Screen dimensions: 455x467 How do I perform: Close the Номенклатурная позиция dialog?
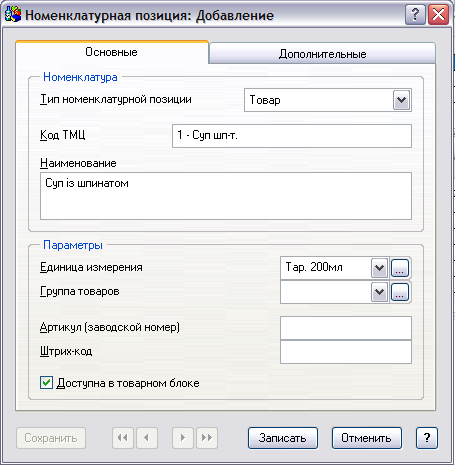438,15
